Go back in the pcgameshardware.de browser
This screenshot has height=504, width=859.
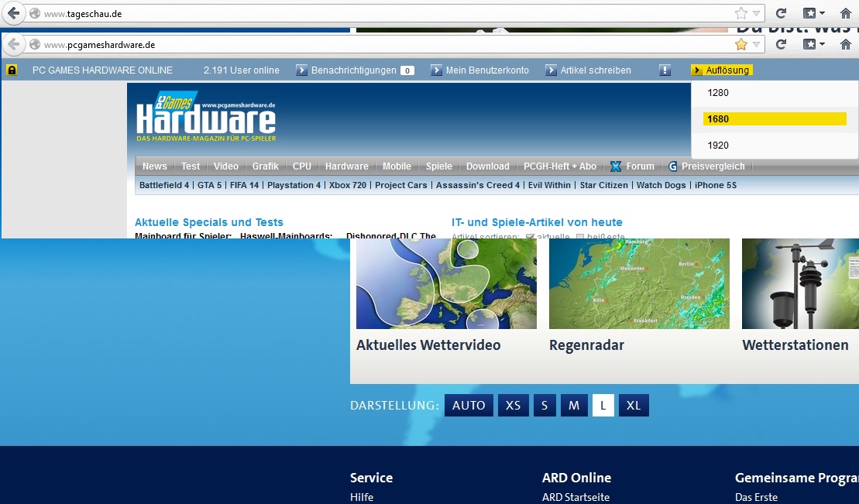click(x=14, y=44)
